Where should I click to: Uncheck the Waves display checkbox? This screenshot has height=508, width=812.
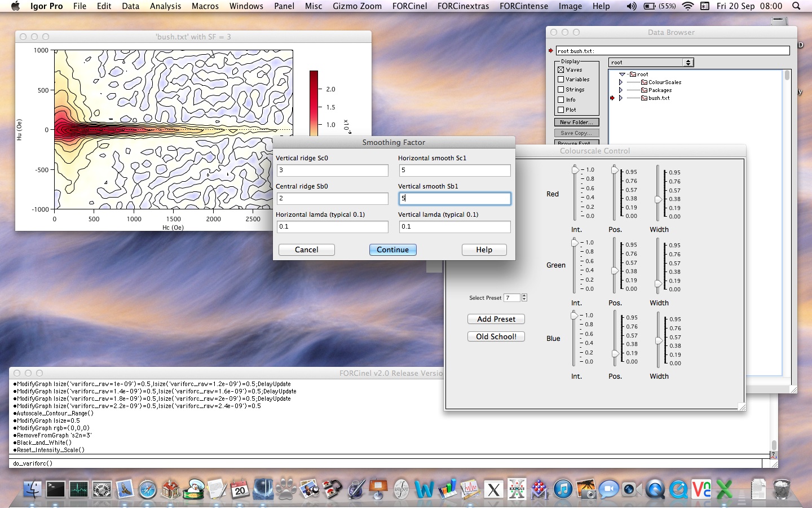click(561, 70)
